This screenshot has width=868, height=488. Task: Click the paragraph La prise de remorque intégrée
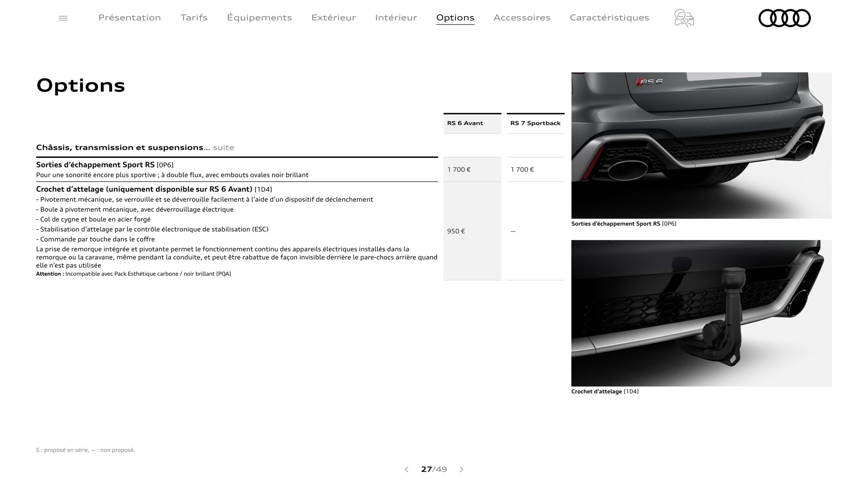tap(237, 257)
